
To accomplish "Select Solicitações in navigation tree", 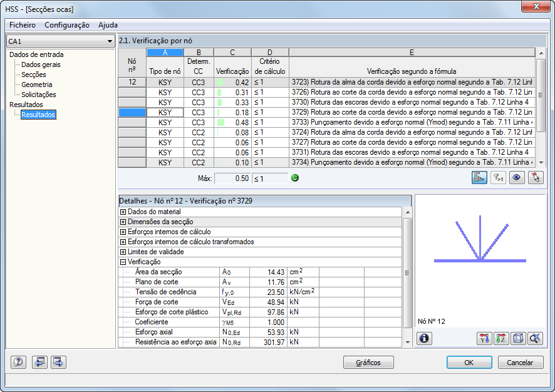I will coord(39,95).
